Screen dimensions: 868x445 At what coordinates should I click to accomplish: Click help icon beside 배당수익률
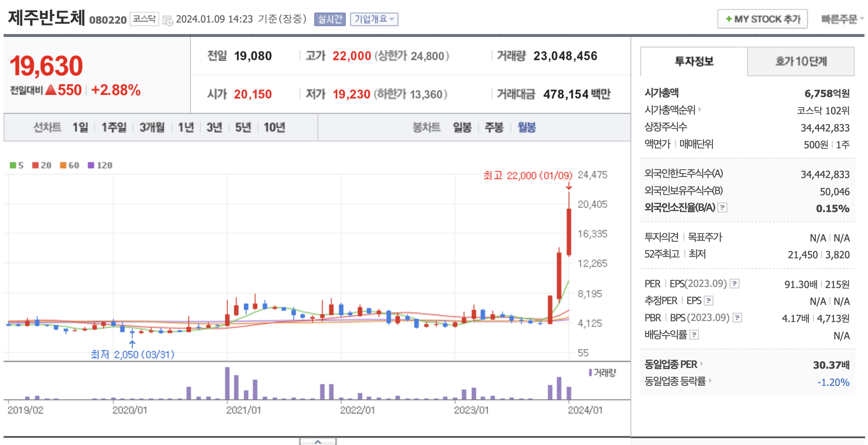694,335
